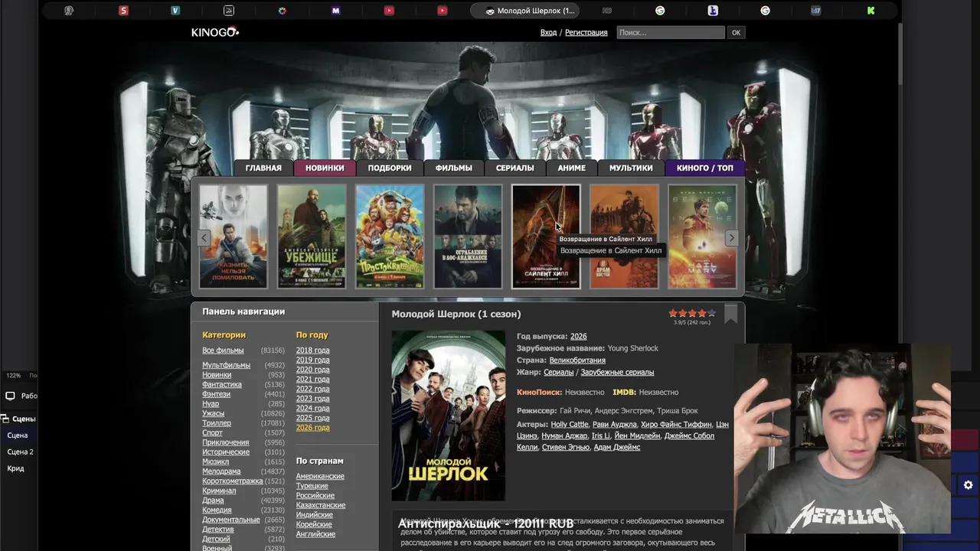Switch to the teal V browser tab
980x551 pixels.
175,11
